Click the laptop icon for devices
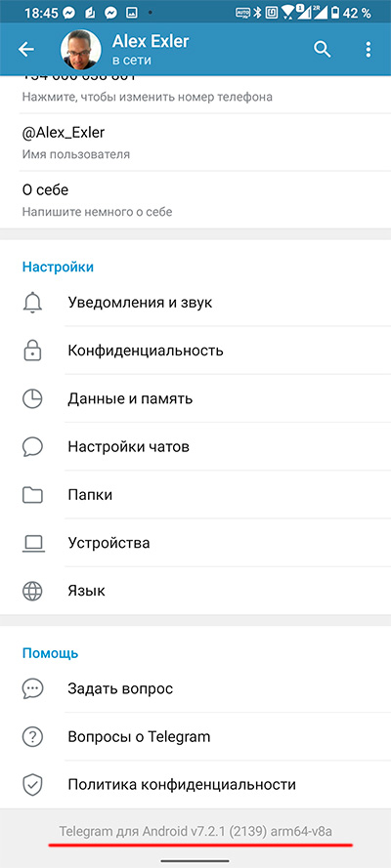Screen dimensions: 391x868 point(32,543)
